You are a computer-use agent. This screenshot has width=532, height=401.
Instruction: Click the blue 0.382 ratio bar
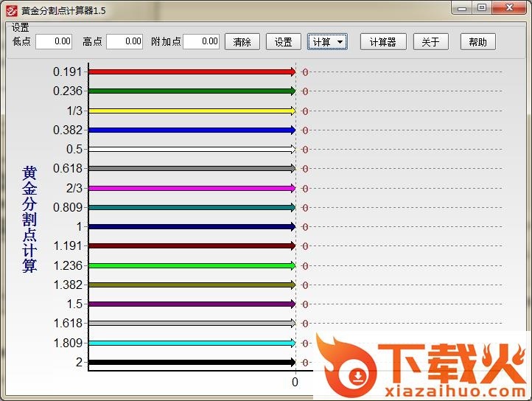(x=192, y=130)
